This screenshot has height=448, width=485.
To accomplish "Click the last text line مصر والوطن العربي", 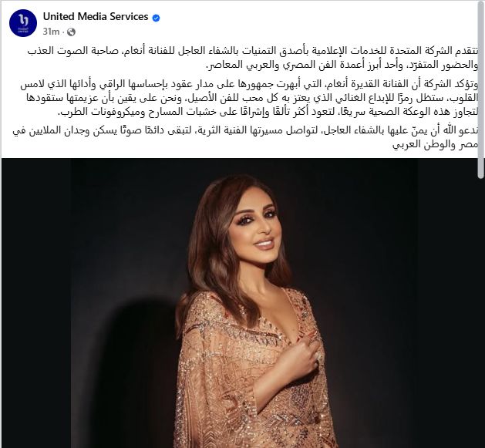I will 436,145.
